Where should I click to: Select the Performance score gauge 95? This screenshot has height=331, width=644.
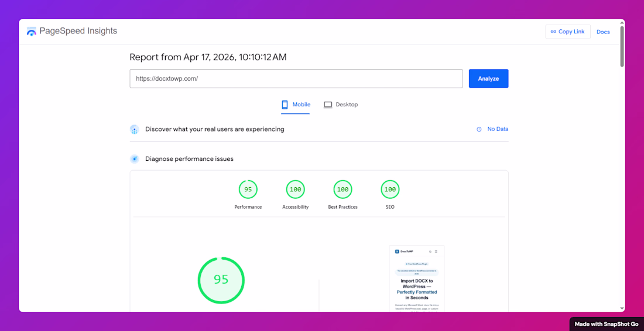tap(248, 189)
